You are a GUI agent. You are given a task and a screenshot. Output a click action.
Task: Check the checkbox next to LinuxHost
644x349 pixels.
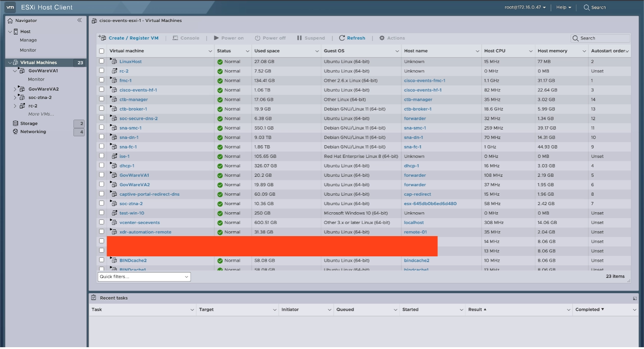point(101,61)
